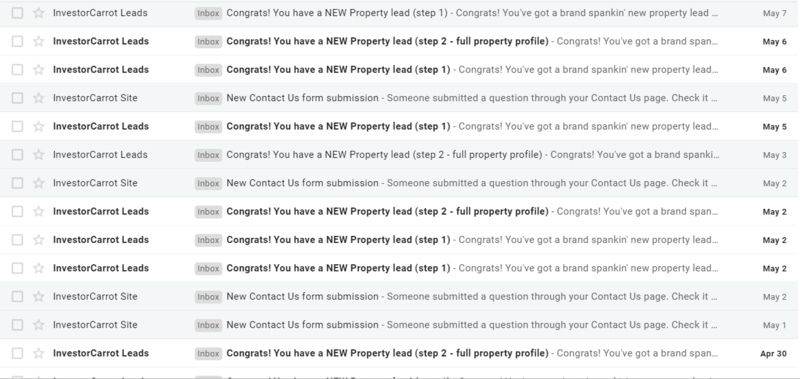Star the unread May 5 property lead email
This screenshot has height=379, width=800.
point(39,127)
